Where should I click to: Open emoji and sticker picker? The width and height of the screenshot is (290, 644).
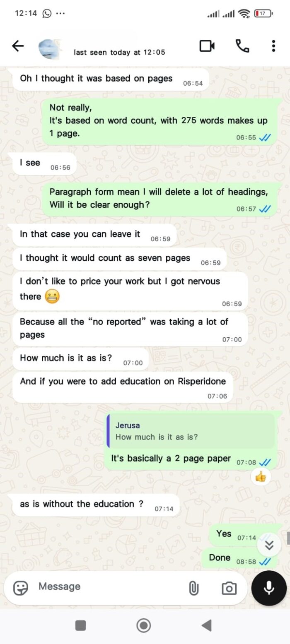21,587
